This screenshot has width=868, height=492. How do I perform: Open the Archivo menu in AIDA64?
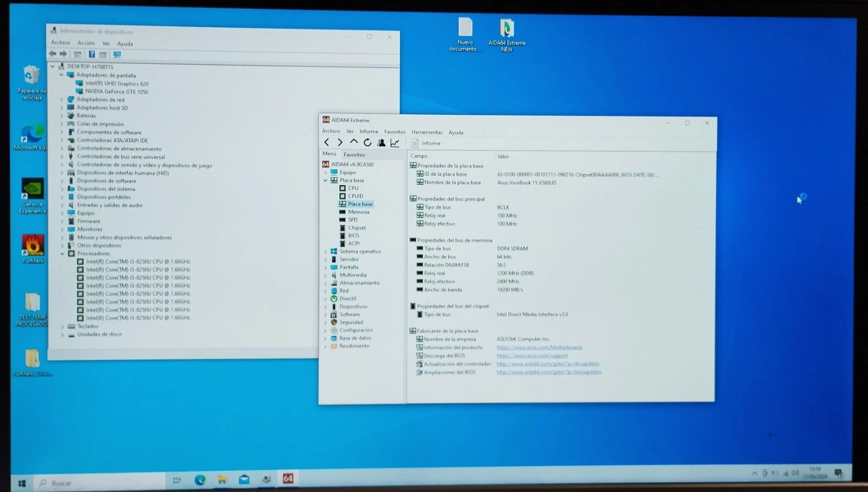click(331, 131)
